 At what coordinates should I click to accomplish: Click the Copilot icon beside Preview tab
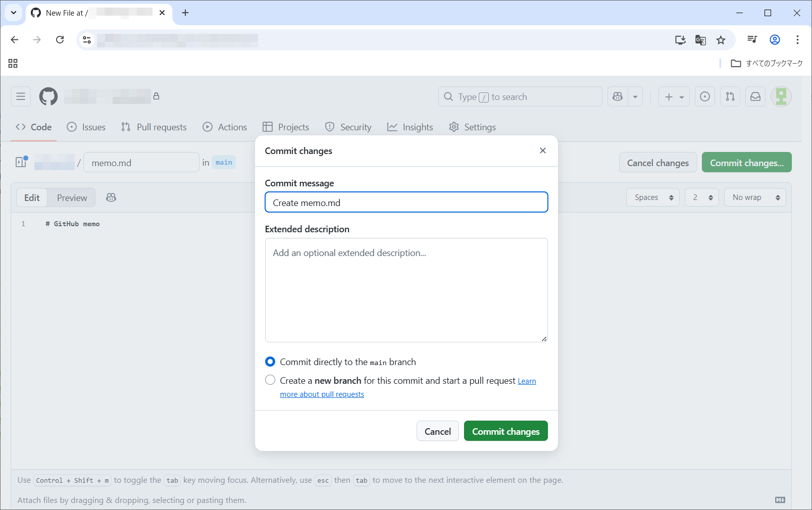[111, 197]
